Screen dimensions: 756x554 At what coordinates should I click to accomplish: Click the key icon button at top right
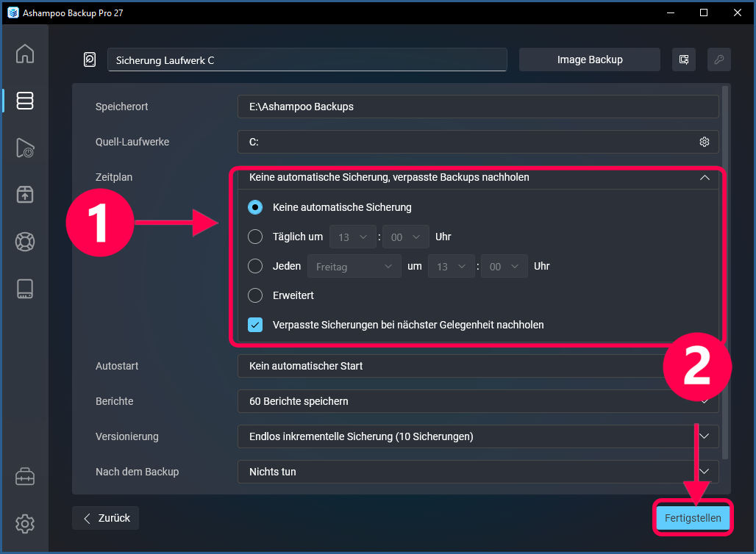point(719,60)
